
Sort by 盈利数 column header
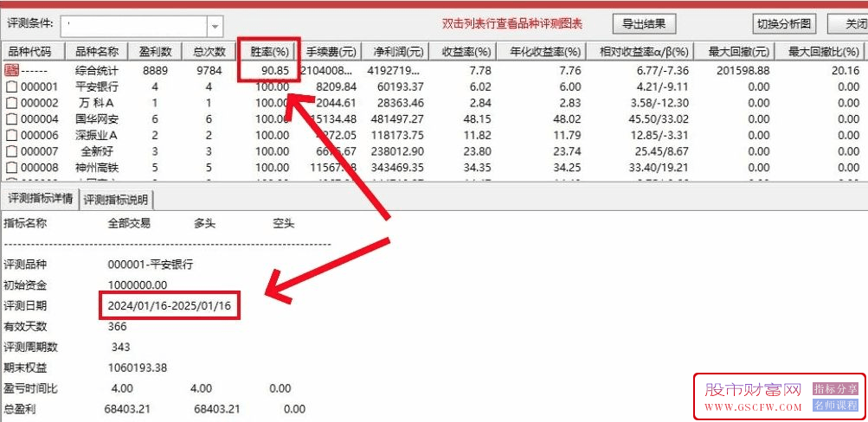click(x=154, y=52)
